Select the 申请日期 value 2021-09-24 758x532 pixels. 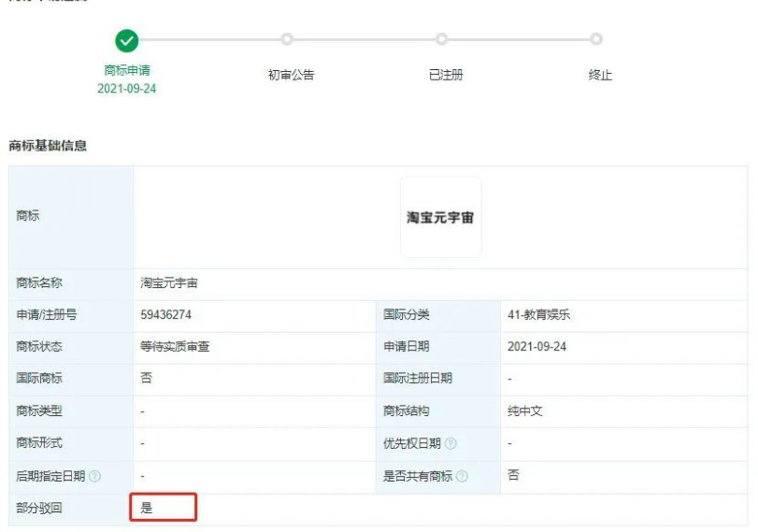coord(536,346)
